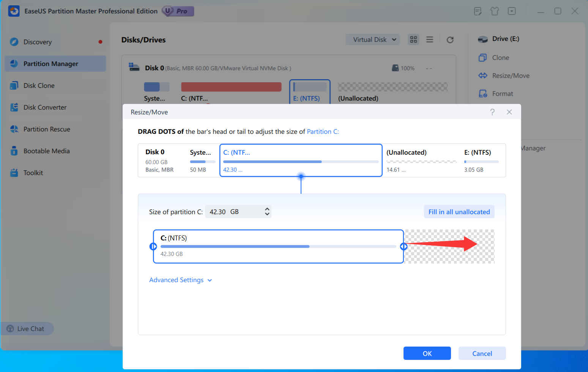Viewport: 588px width, 372px height.
Task: Switch to grid view of disks
Action: click(x=413, y=39)
